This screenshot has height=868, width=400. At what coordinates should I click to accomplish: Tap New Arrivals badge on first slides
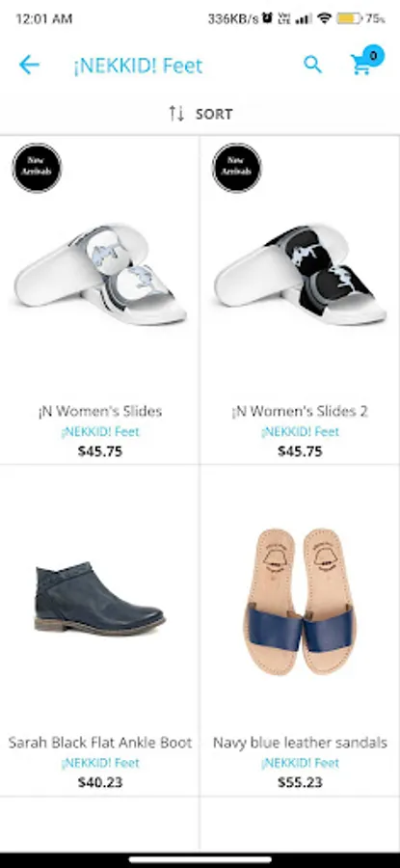pyautogui.click(x=37, y=168)
